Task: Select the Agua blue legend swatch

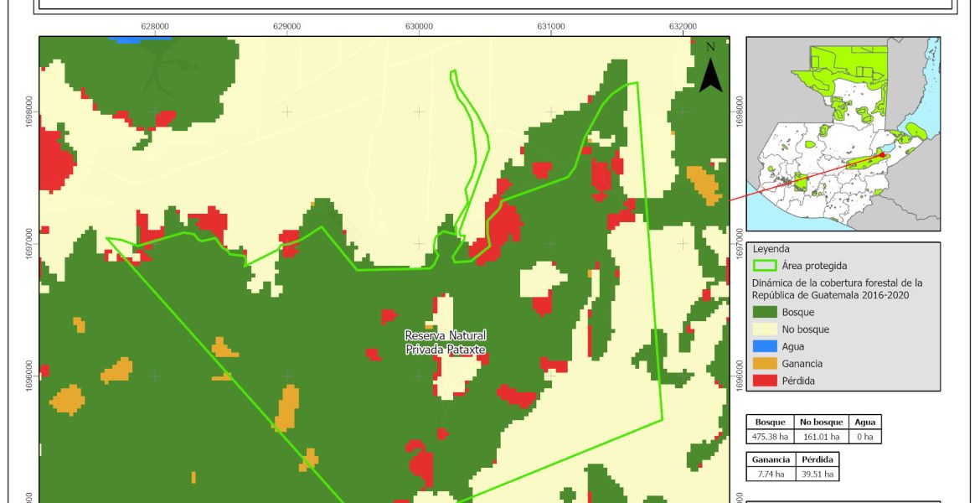Action: (x=764, y=346)
